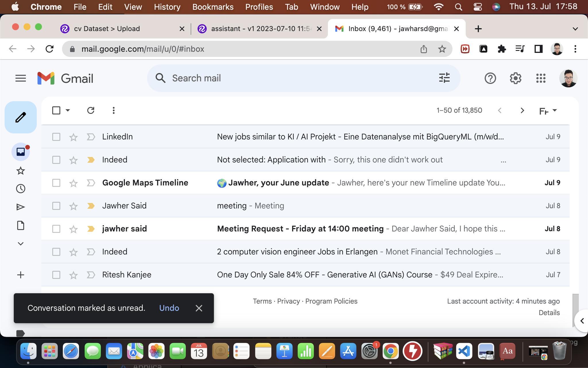
Task: Open Drafts document icon
Action: click(21, 225)
